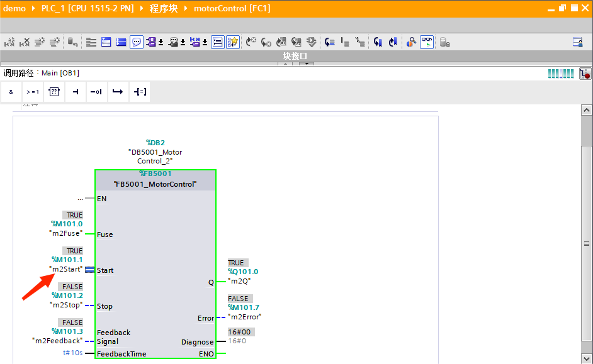Viewport: 593px width, 364px height.
Task: Insert the OR (>=1) instruction
Action: pyautogui.click(x=33, y=92)
